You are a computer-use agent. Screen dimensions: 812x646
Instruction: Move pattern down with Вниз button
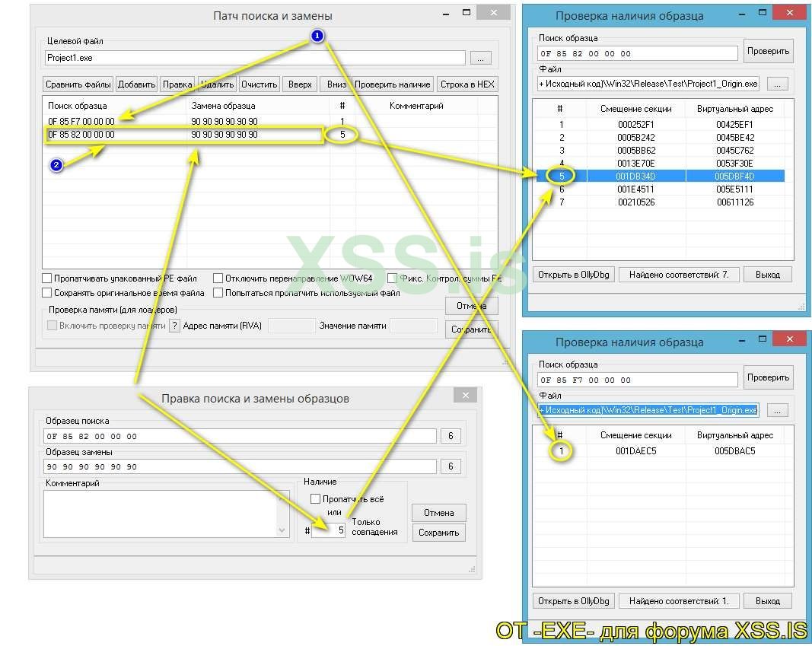coord(336,84)
